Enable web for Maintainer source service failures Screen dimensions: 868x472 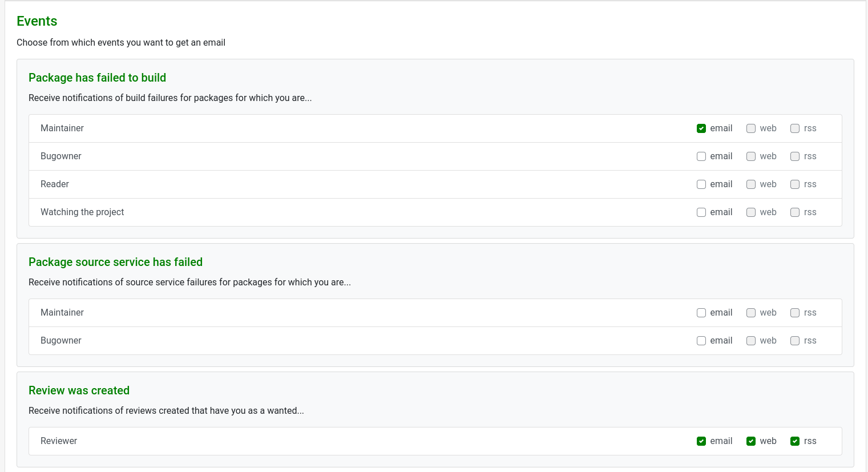coord(751,312)
